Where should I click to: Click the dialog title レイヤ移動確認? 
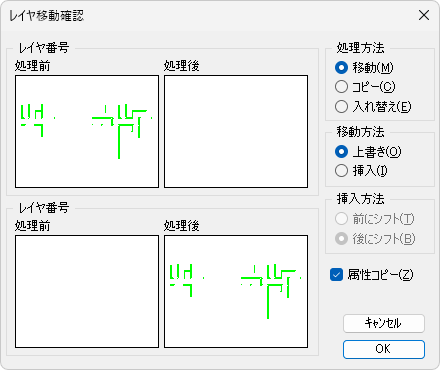tap(46, 16)
